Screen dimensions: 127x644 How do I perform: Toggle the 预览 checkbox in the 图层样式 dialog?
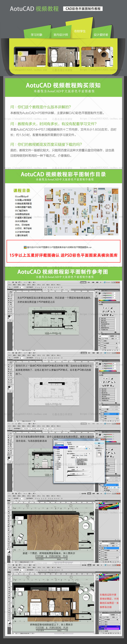[97, 450]
